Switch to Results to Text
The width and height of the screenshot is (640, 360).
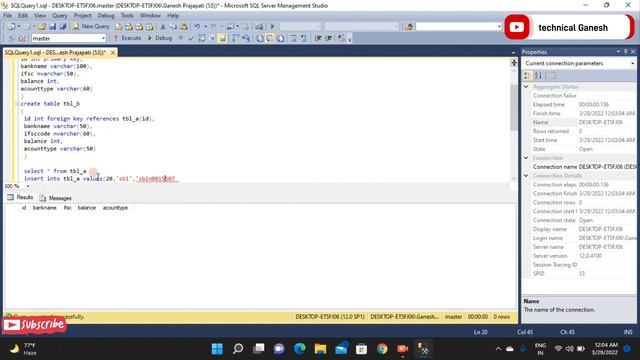tap(260, 38)
